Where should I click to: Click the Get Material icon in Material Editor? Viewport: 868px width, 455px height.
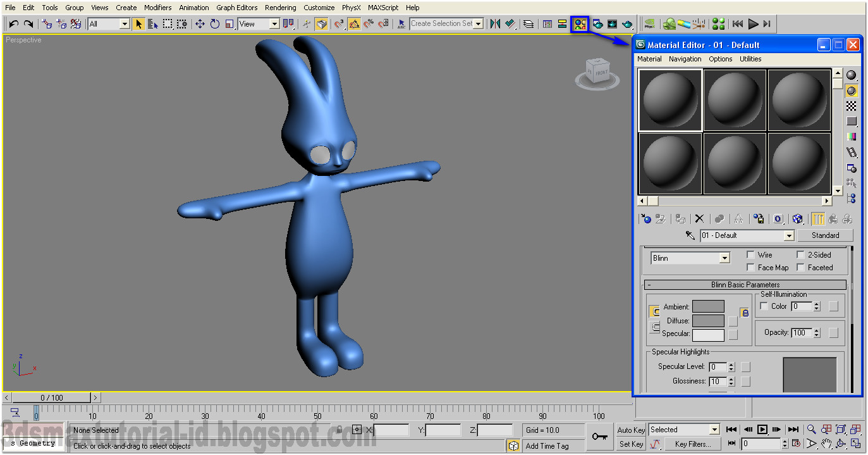click(646, 219)
